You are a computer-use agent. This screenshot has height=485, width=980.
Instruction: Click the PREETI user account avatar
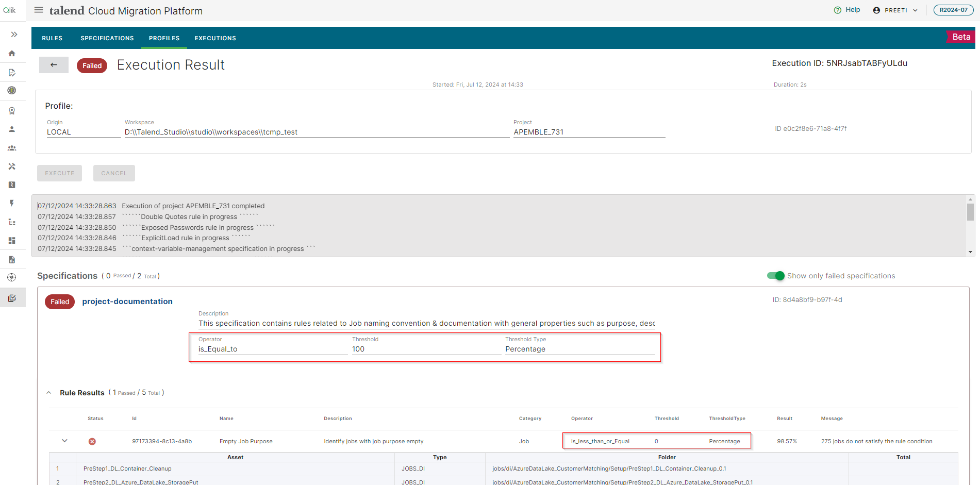click(876, 10)
